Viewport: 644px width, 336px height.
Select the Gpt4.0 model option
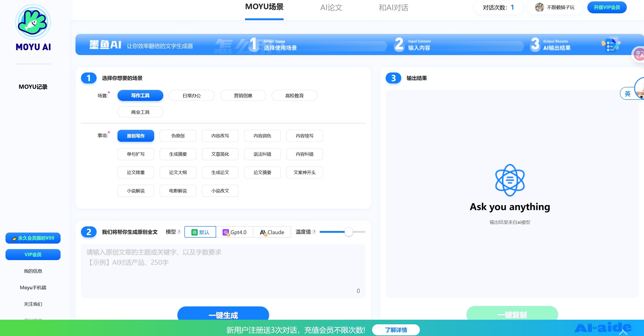click(x=234, y=232)
